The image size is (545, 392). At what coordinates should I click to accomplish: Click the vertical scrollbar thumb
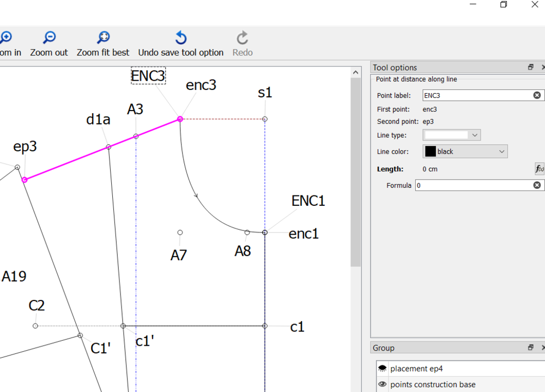[x=355, y=172]
